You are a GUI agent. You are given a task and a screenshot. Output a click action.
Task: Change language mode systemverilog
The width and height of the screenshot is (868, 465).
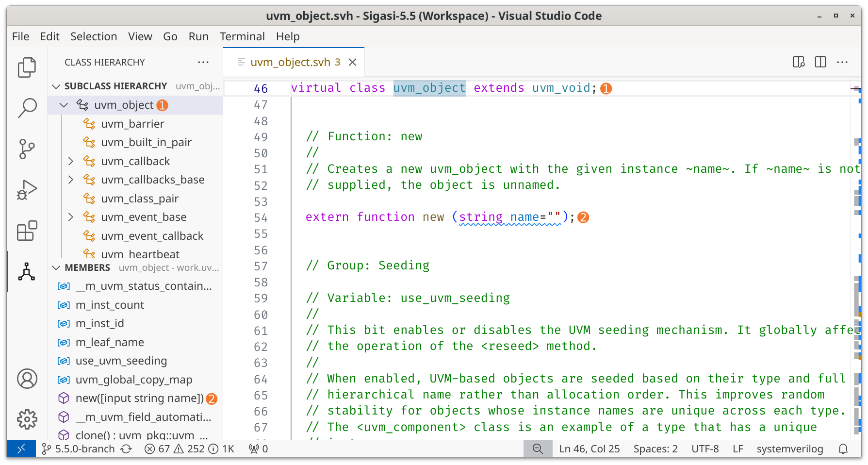tap(790, 449)
